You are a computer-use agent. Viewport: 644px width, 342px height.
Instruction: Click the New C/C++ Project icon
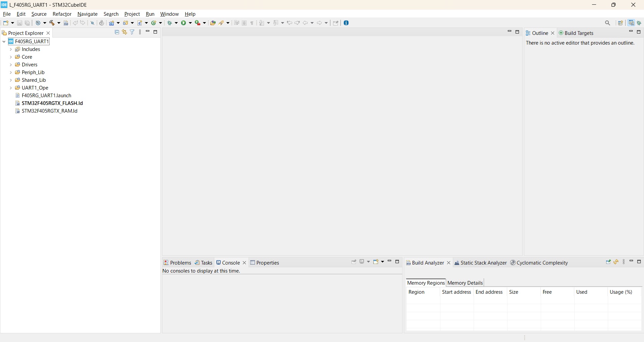click(112, 23)
